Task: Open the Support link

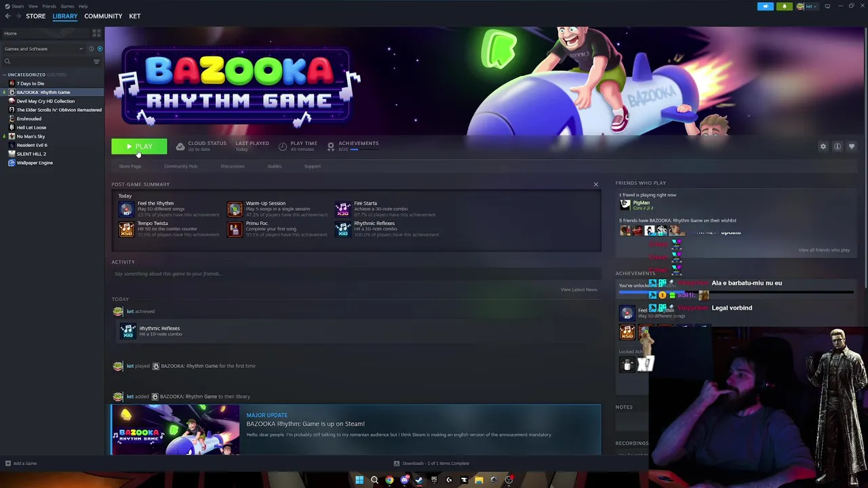Action: [x=313, y=166]
